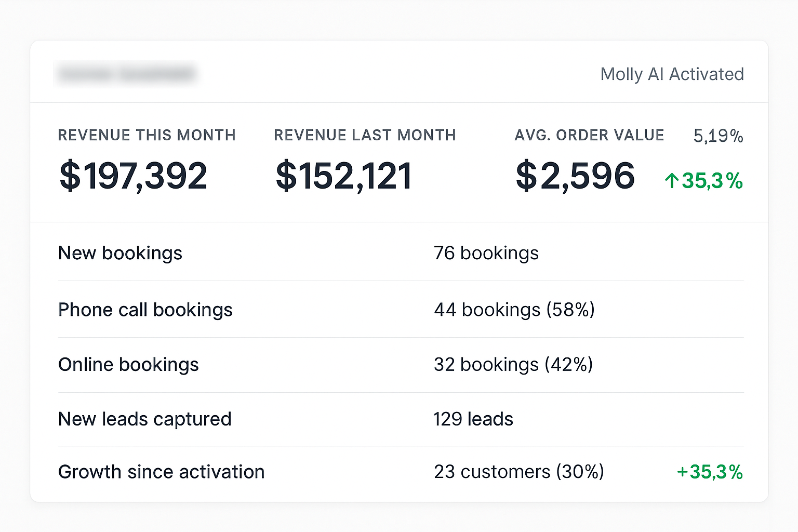The height and width of the screenshot is (532, 798).
Task: Click the Revenue Last Month heading
Action: [x=365, y=135]
